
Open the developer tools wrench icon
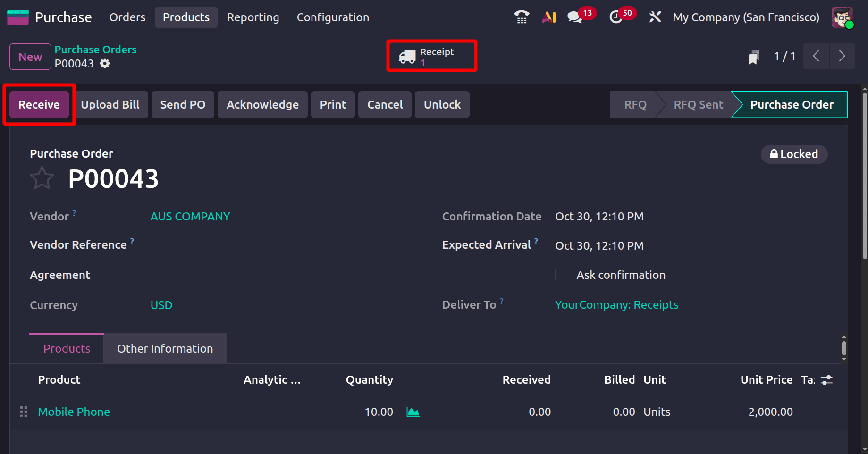(x=655, y=17)
